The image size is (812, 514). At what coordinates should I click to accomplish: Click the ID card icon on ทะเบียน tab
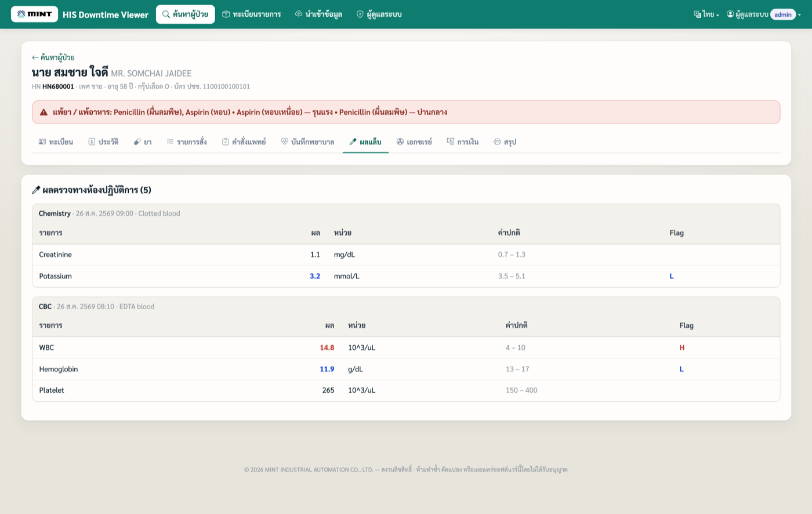coord(42,142)
